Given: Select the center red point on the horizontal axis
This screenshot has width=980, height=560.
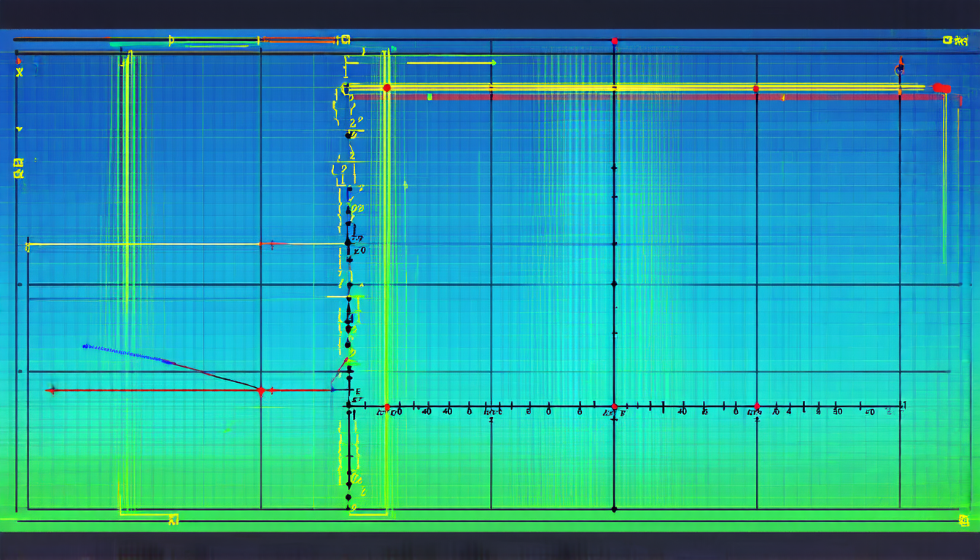Looking at the screenshot, I should click(x=614, y=407).
